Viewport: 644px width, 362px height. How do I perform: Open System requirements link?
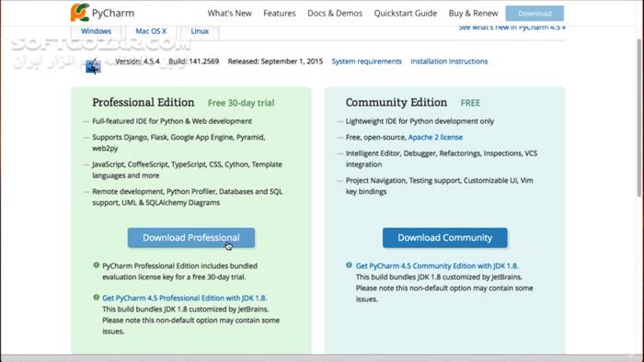pos(366,61)
